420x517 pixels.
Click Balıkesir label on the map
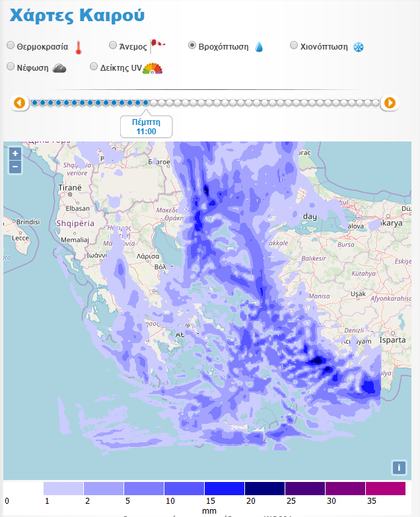coord(314,258)
